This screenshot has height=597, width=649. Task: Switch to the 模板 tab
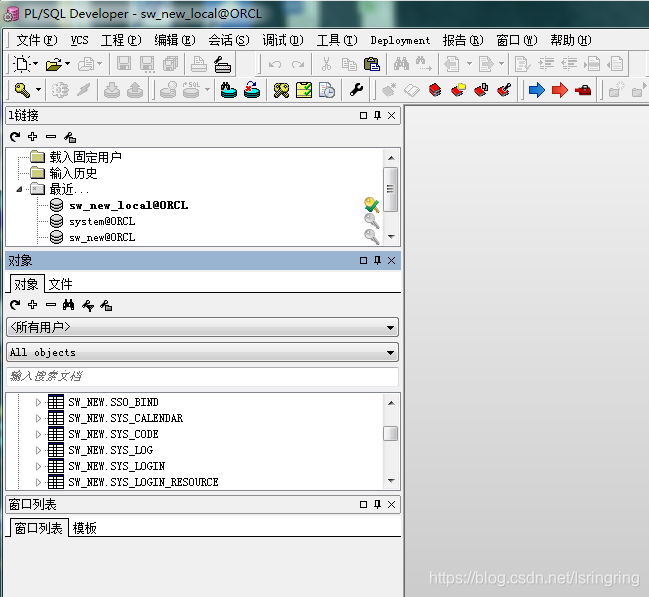click(84, 528)
